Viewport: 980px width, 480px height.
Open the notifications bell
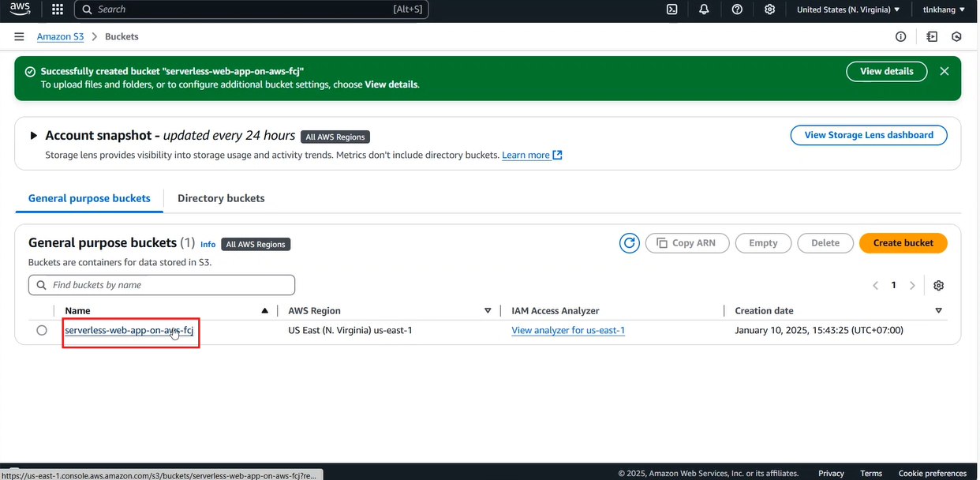pyautogui.click(x=704, y=9)
